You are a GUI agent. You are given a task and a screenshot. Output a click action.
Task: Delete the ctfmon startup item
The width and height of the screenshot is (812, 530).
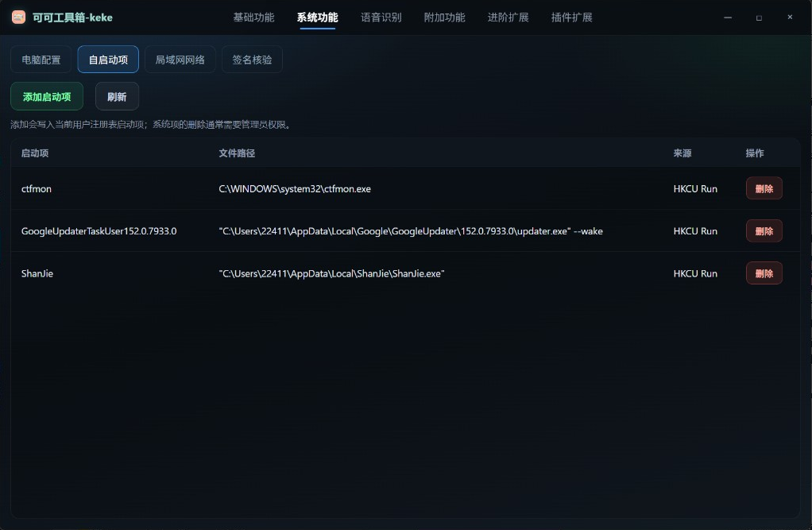click(x=764, y=188)
